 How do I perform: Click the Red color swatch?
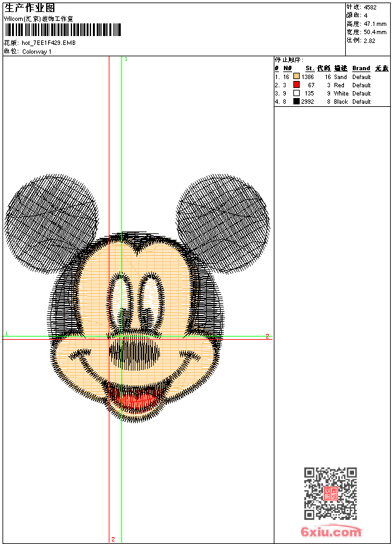(297, 85)
